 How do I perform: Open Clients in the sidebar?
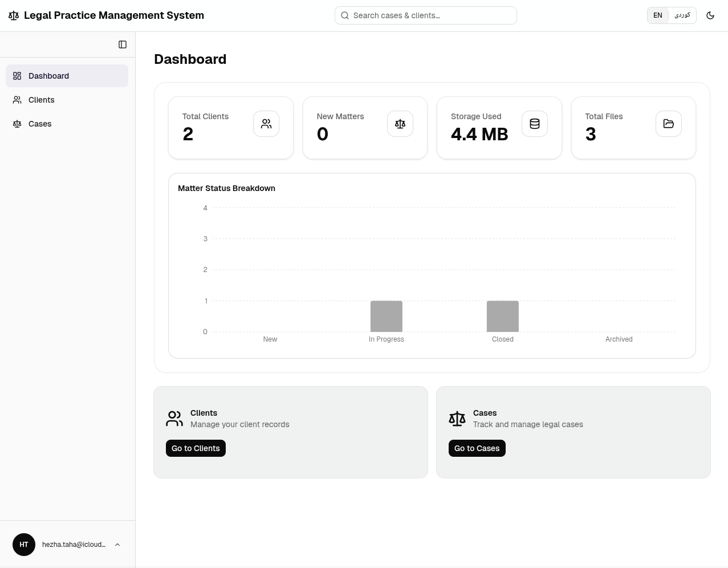(x=42, y=100)
